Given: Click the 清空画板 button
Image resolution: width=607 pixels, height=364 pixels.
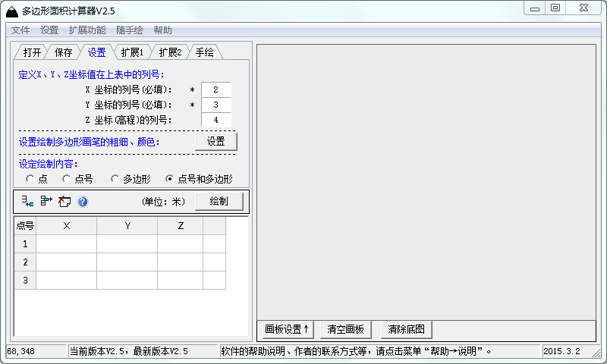Looking at the screenshot, I should [x=345, y=330].
